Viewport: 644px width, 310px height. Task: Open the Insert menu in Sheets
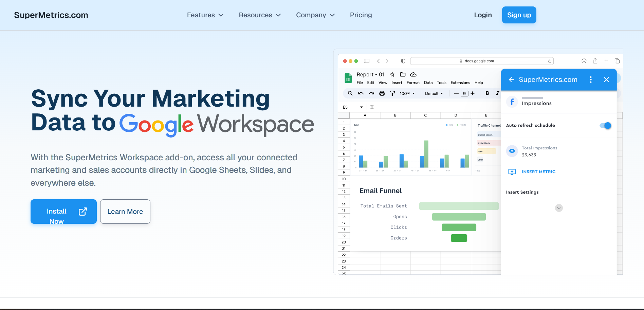pyautogui.click(x=397, y=83)
